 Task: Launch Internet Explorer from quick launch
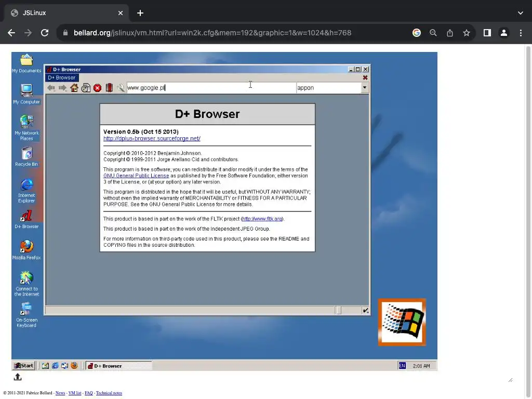tap(55, 365)
